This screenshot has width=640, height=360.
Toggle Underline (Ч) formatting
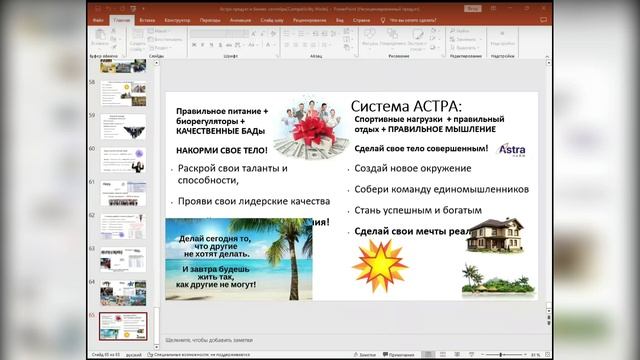(211, 45)
